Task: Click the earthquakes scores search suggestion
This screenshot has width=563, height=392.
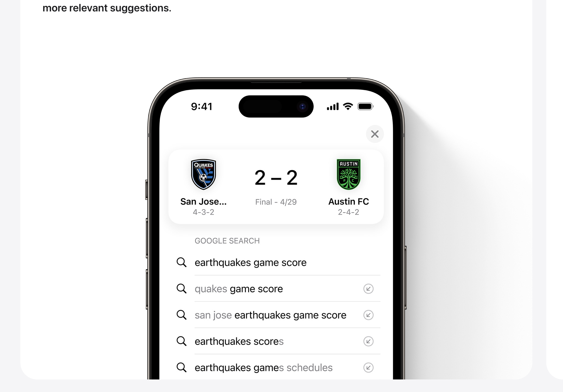Action: [275, 341]
